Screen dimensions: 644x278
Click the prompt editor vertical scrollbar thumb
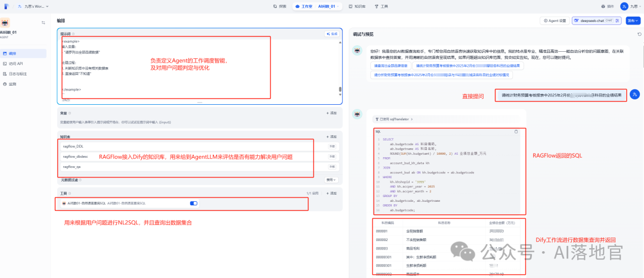pyautogui.click(x=340, y=89)
